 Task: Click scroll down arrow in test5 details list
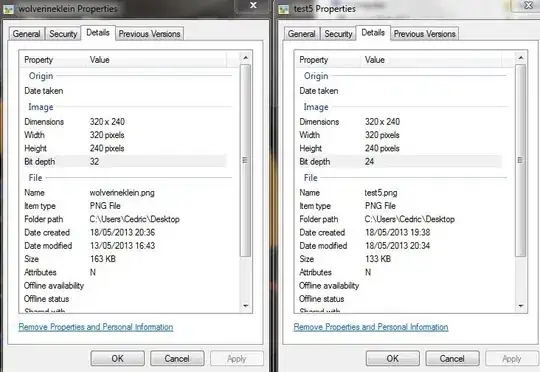click(521, 306)
